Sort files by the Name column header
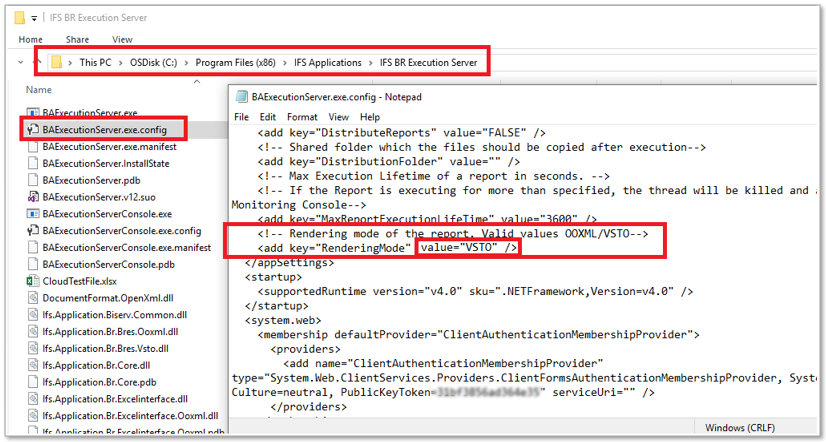Image resolution: width=826 pixels, height=442 pixels. tap(39, 90)
